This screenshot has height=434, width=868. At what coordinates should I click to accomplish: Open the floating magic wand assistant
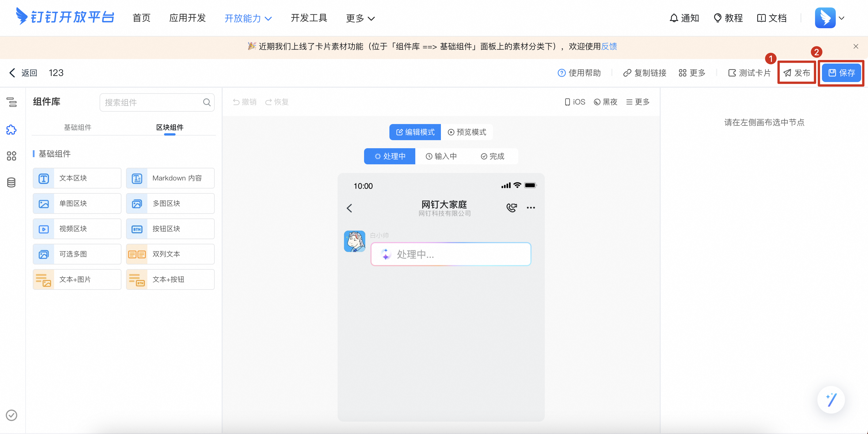point(831,400)
